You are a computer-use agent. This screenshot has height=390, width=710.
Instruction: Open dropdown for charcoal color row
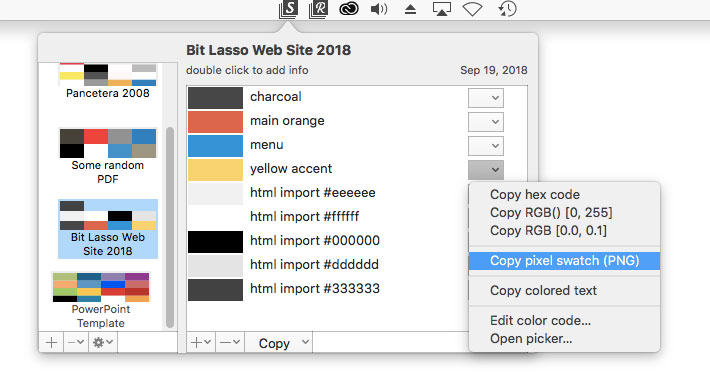[486, 98]
